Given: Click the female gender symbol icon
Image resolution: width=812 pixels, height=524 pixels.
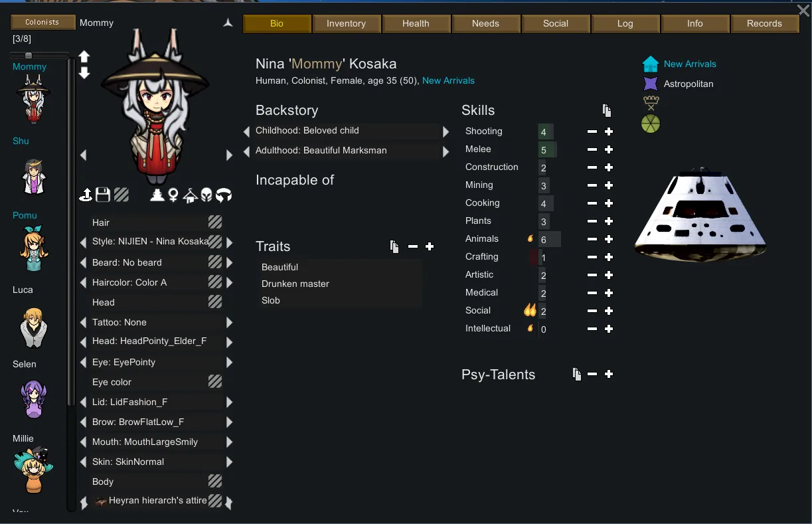Looking at the screenshot, I should pyautogui.click(x=173, y=195).
